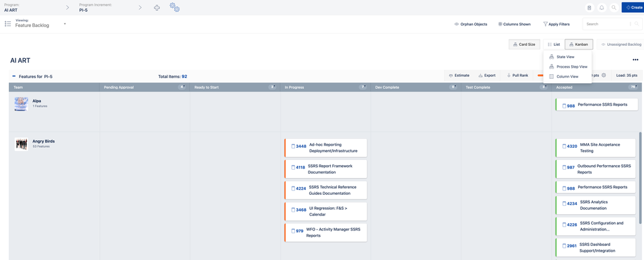Open feature 4226 SSRS Configuration card

click(596, 226)
